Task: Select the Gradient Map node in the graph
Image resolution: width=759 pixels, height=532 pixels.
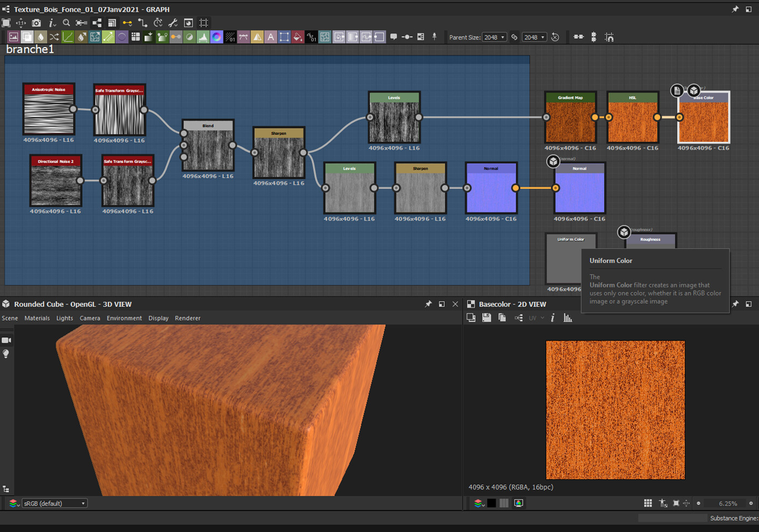Action: [x=571, y=117]
